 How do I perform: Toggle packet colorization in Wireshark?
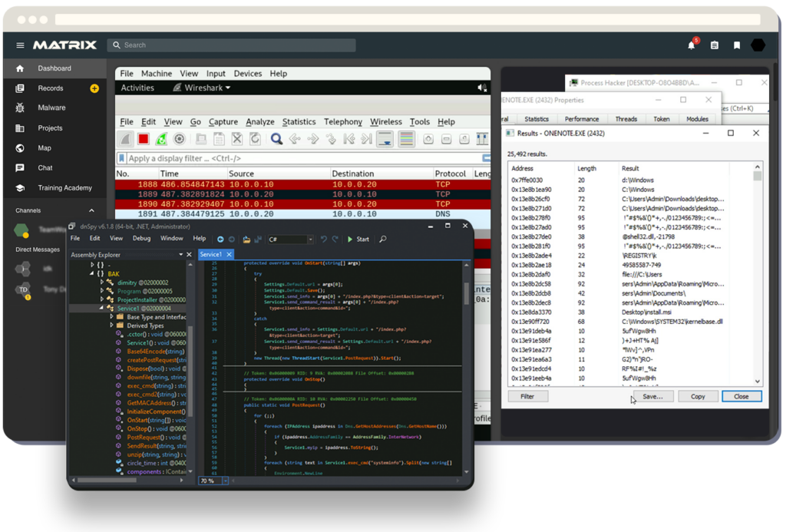(x=407, y=139)
